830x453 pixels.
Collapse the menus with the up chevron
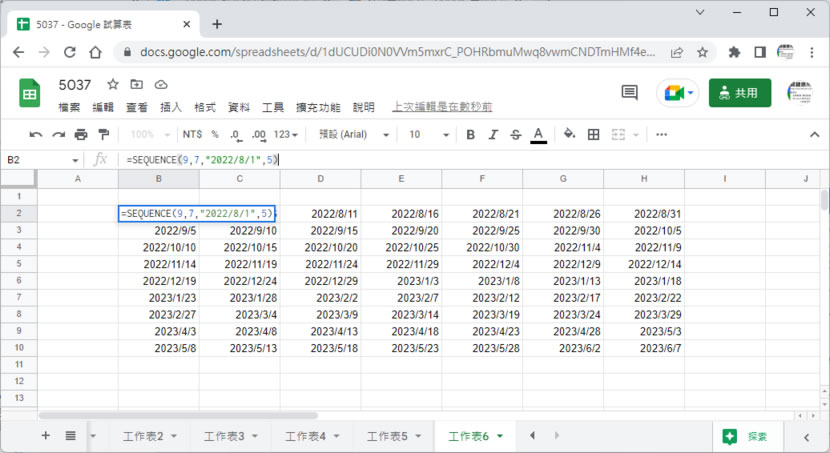[814, 134]
